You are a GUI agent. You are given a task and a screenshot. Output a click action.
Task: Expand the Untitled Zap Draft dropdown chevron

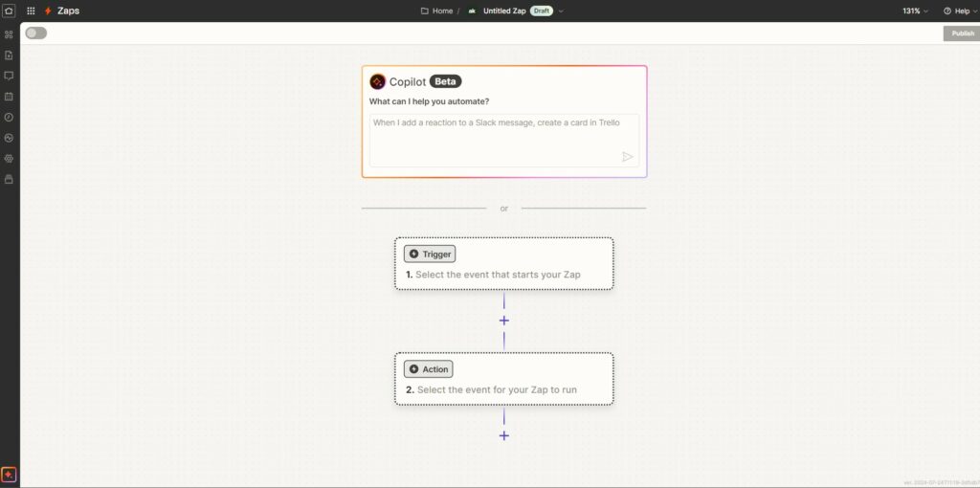pos(561,11)
